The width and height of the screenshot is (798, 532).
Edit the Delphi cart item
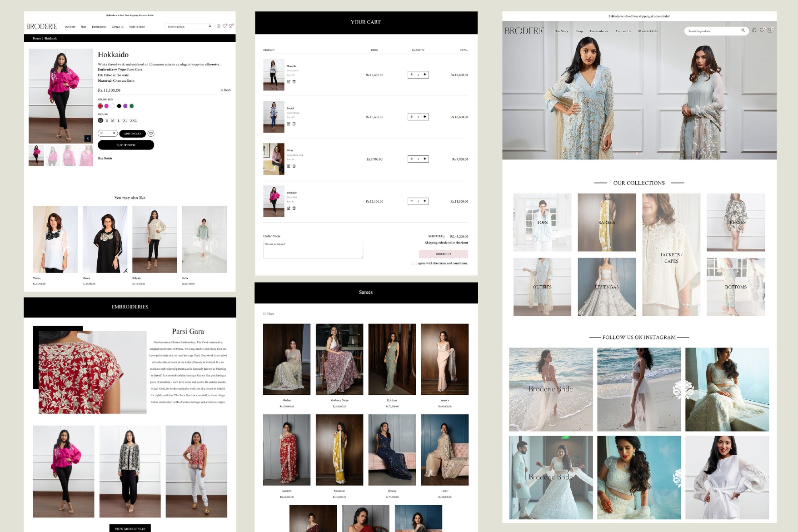click(289, 124)
